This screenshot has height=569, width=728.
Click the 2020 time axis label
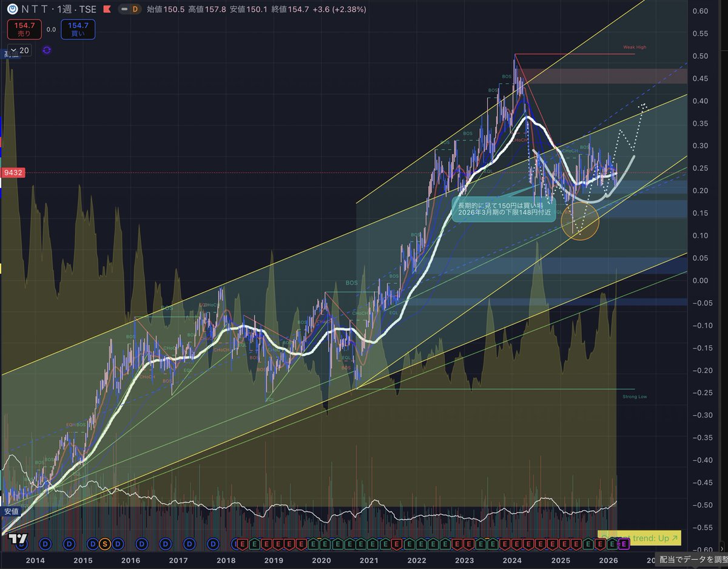click(x=322, y=559)
